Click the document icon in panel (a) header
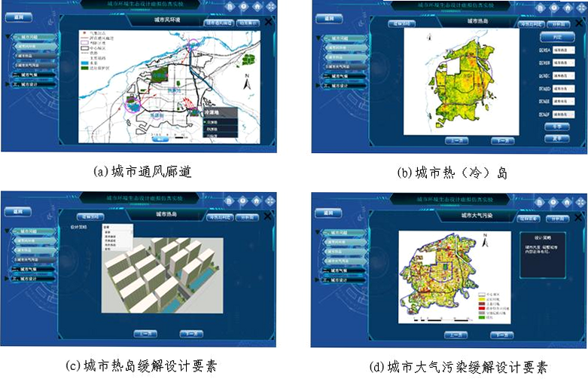 click(x=230, y=6)
